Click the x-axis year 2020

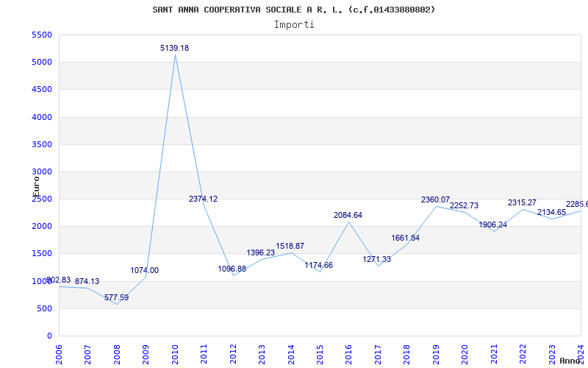pos(465,355)
